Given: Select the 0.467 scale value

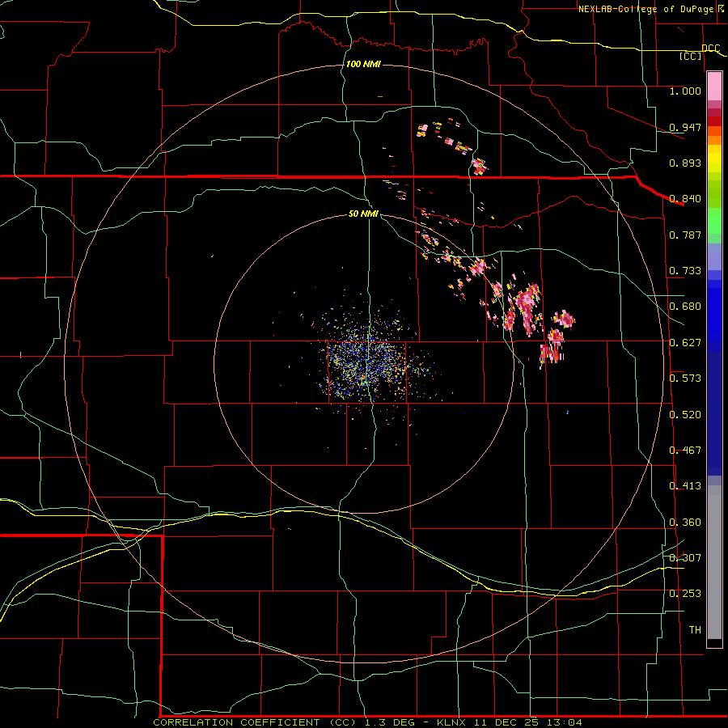Looking at the screenshot, I should 685,451.
